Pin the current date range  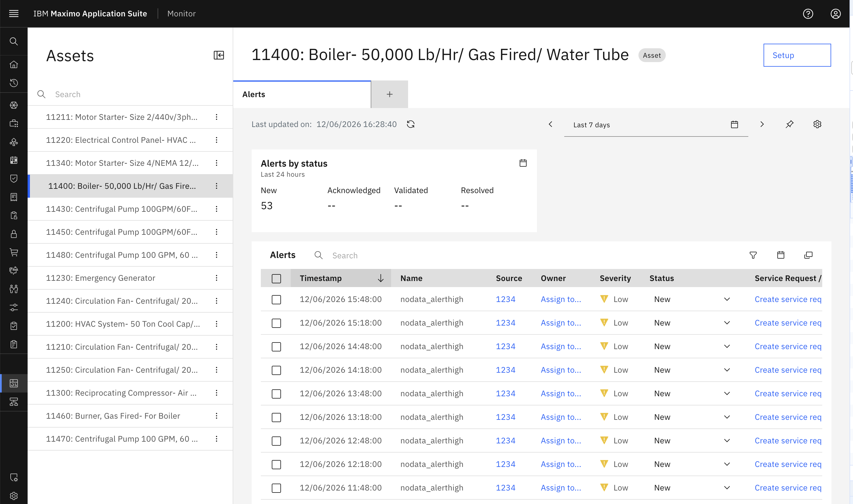[789, 124]
